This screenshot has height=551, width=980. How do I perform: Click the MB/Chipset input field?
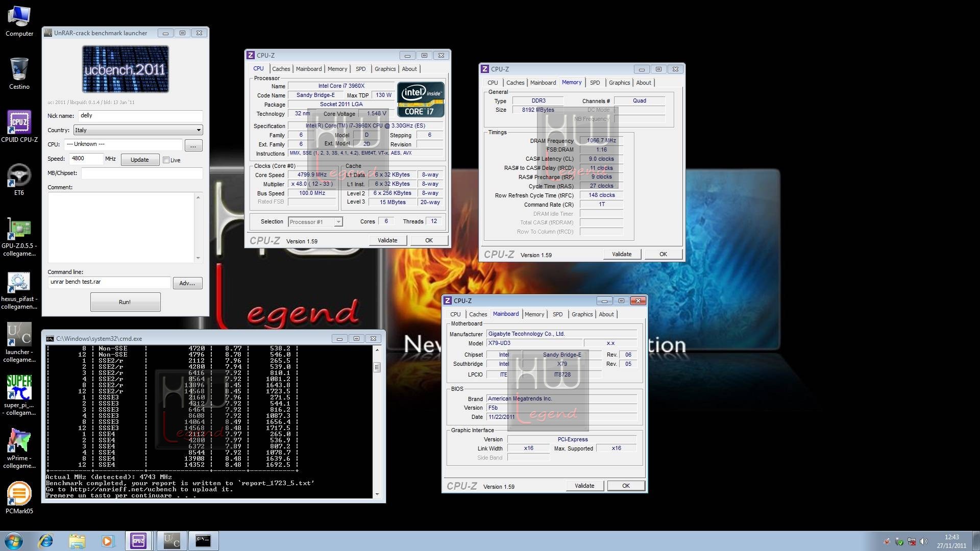pyautogui.click(x=142, y=173)
